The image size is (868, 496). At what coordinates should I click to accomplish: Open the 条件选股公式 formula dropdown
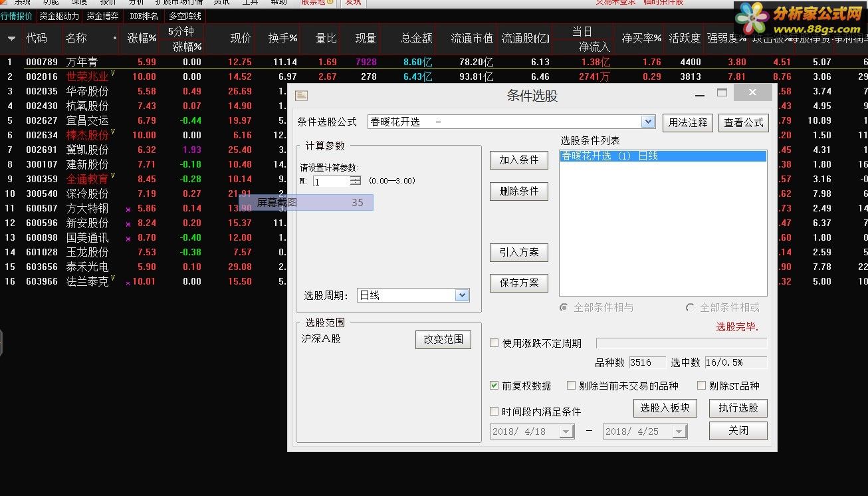pyautogui.click(x=648, y=122)
